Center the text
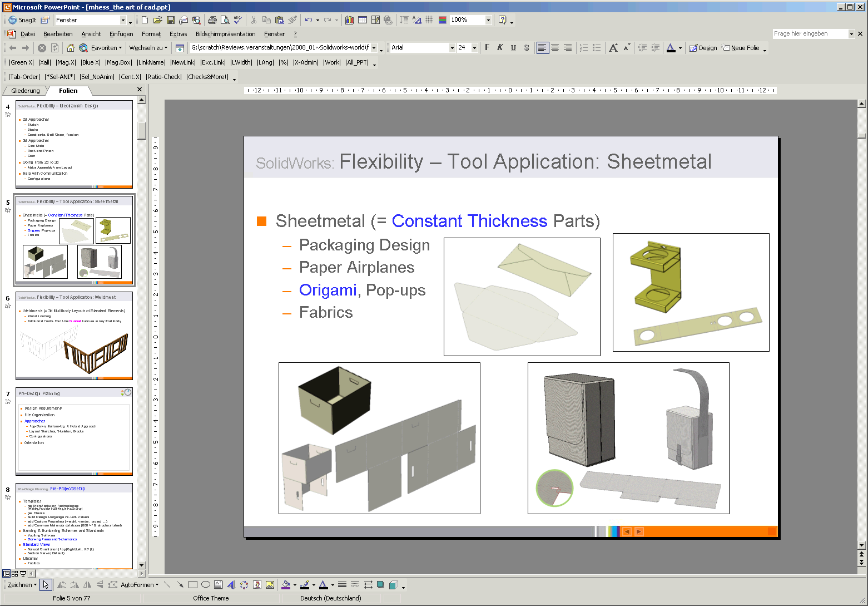The image size is (868, 606). pyautogui.click(x=555, y=48)
